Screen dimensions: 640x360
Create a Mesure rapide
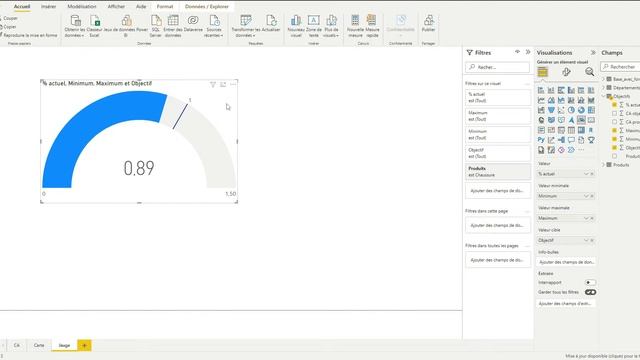(x=372, y=26)
